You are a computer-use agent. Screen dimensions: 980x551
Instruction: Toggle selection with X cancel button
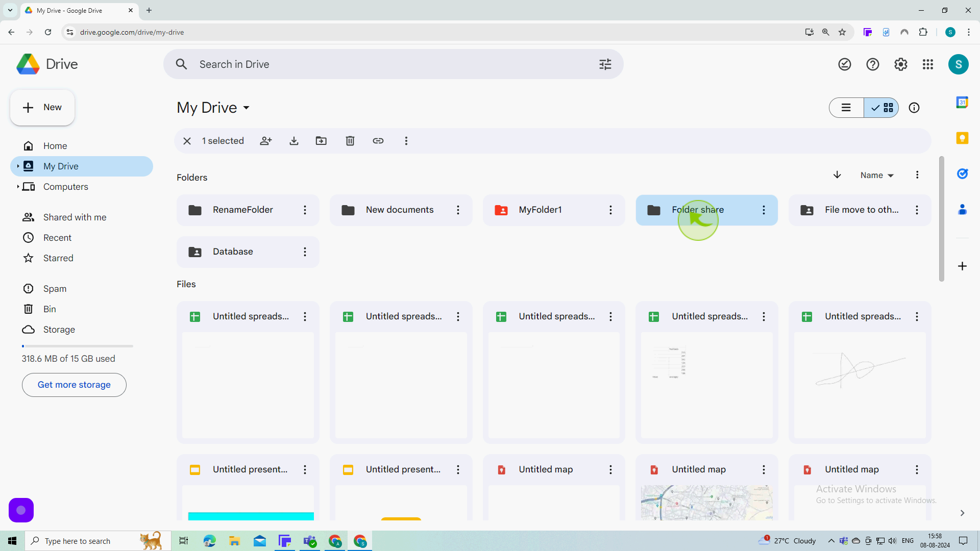(187, 141)
